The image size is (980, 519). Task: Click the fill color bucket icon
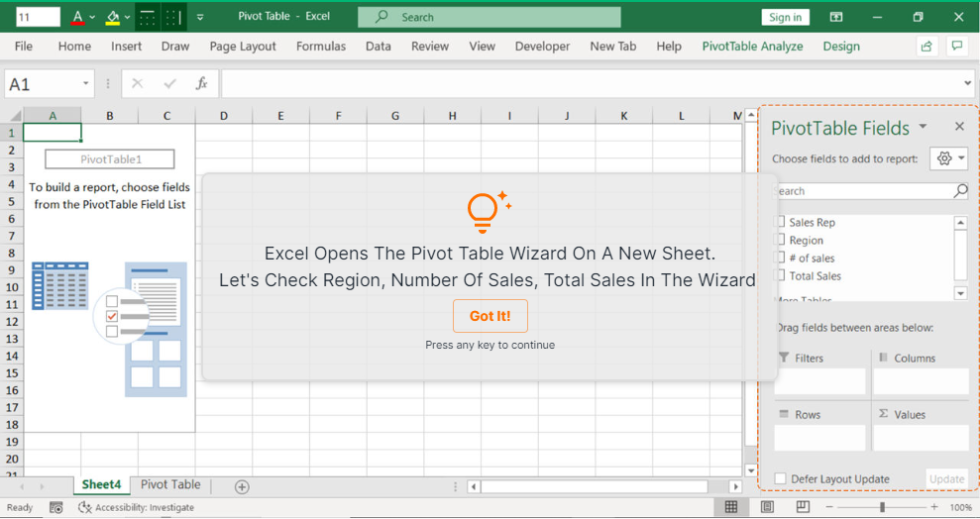(113, 17)
